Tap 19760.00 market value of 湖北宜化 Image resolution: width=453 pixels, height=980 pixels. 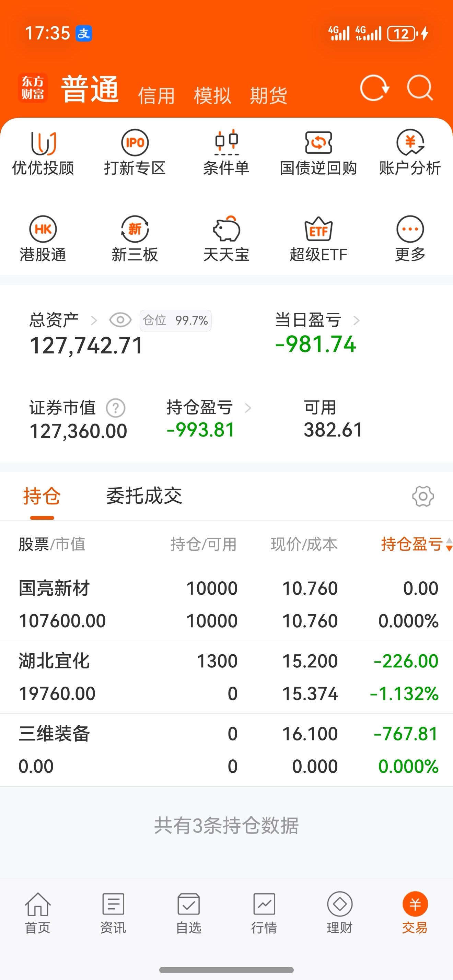(x=57, y=693)
